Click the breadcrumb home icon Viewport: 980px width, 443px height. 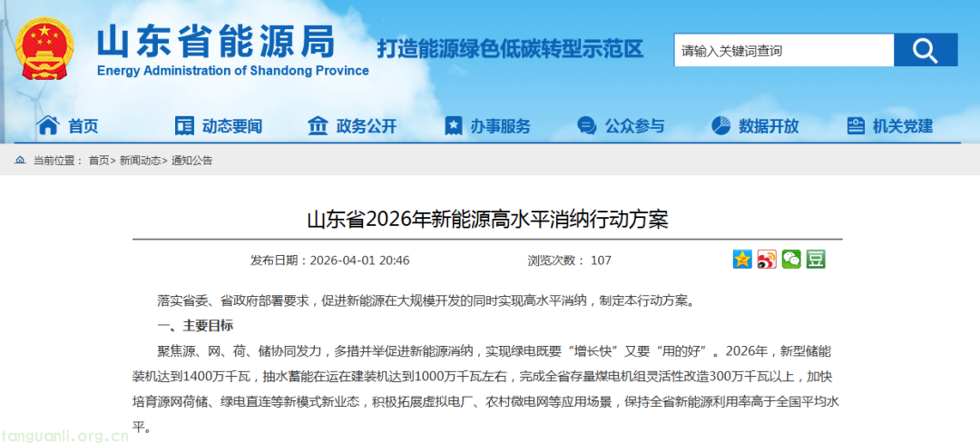click(x=21, y=161)
